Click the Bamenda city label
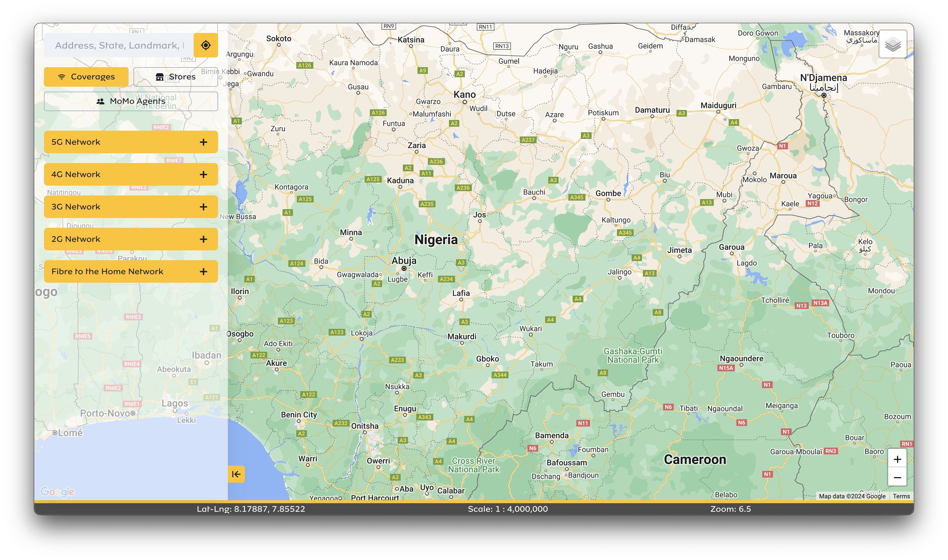Image resolution: width=948 pixels, height=560 pixels. click(551, 435)
